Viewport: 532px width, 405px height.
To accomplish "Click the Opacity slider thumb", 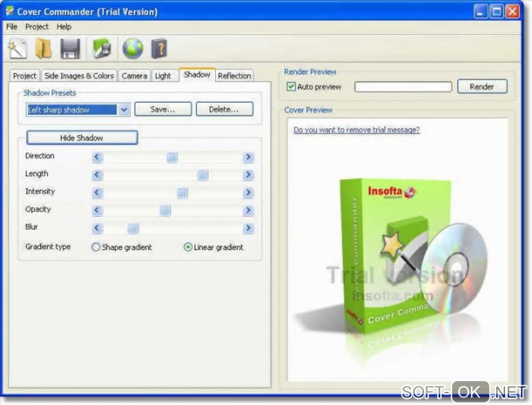I will pyautogui.click(x=165, y=210).
